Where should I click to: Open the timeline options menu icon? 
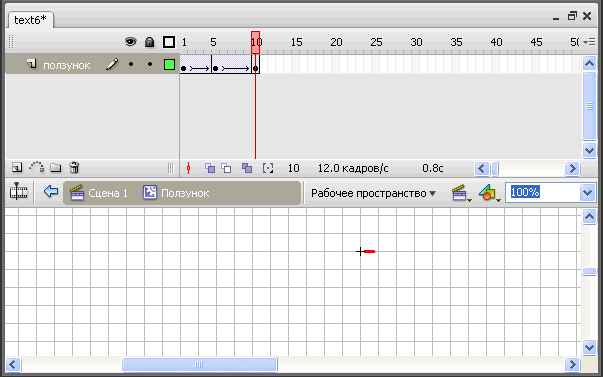pyautogui.click(x=589, y=42)
